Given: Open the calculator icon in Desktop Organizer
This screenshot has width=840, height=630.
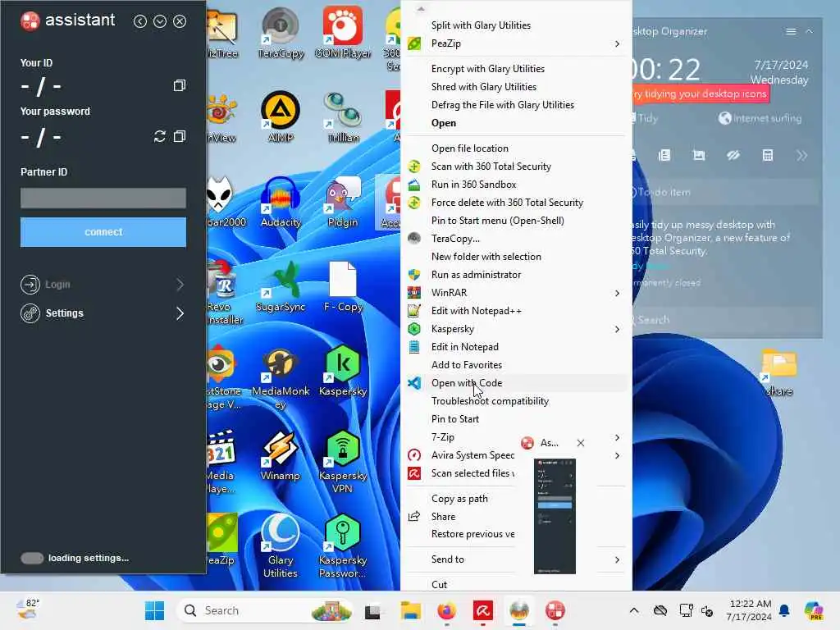Looking at the screenshot, I should [x=768, y=156].
